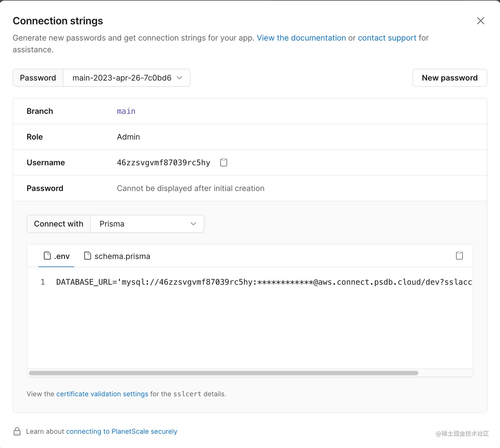Switch to the .env tab
Image resolution: width=500 pixels, height=448 pixels.
point(57,256)
